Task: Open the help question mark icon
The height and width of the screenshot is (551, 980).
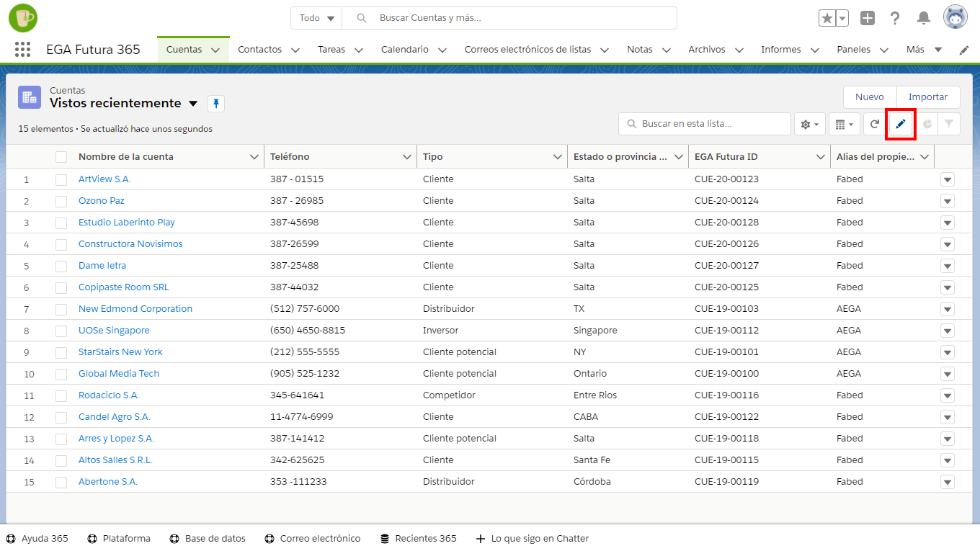Action: pos(895,18)
